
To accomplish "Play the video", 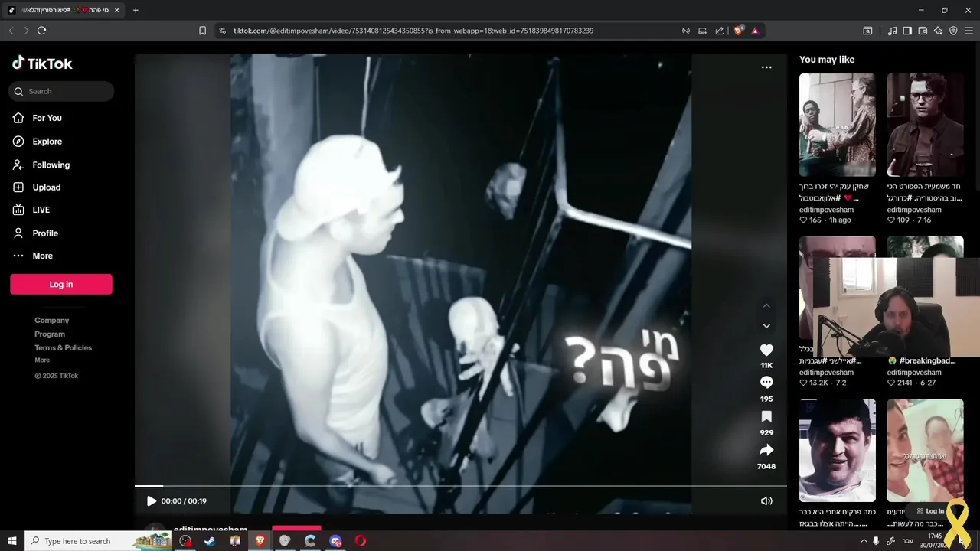I will (151, 501).
